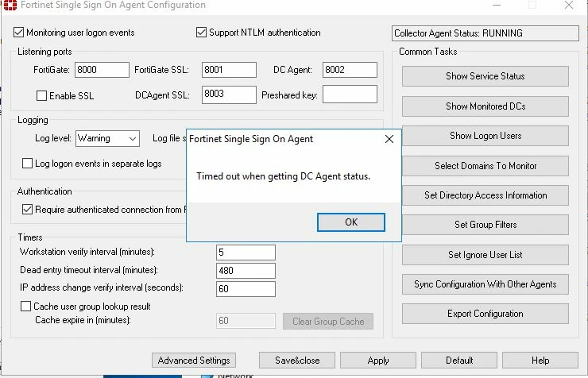Click the FortiGate SSL port field
588x378 pixels.
click(229, 70)
